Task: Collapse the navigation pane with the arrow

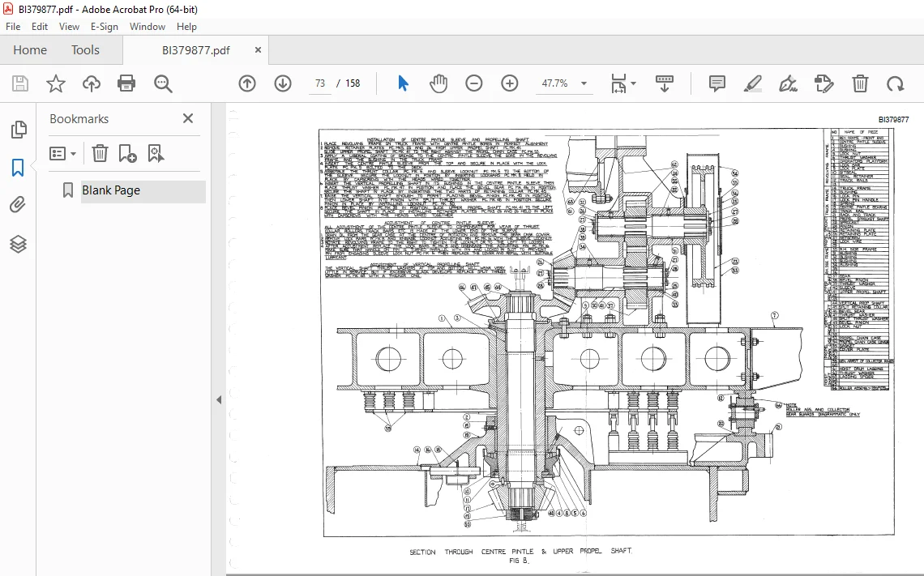Action: point(219,400)
